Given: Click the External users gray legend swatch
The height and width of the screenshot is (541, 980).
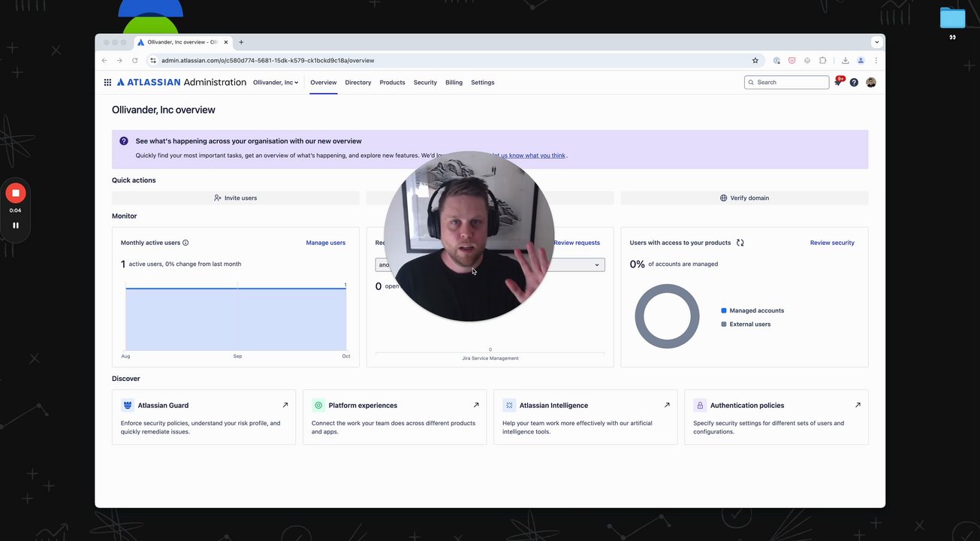Looking at the screenshot, I should click(724, 325).
